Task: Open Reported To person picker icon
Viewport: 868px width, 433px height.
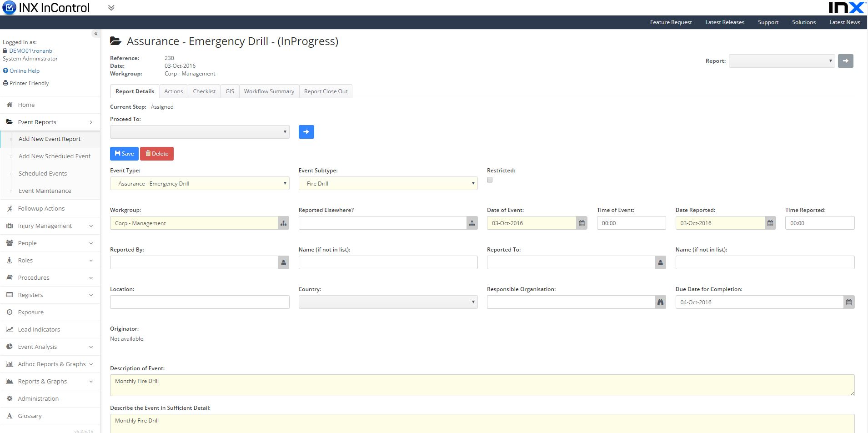Action: (x=661, y=263)
